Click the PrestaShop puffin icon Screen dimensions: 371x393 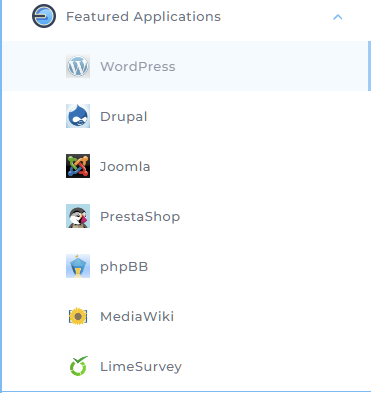tap(78, 216)
